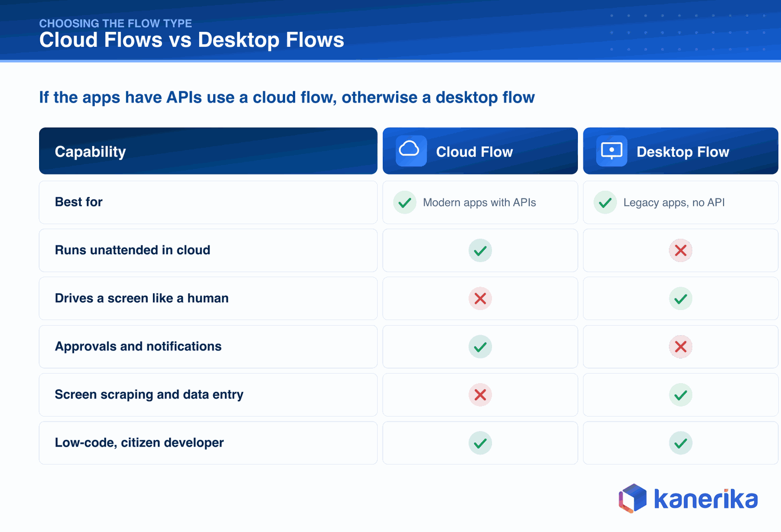The width and height of the screenshot is (781, 532).
Task: Click the cloud icon in Cloud Flow header
Action: pyautogui.click(x=411, y=151)
